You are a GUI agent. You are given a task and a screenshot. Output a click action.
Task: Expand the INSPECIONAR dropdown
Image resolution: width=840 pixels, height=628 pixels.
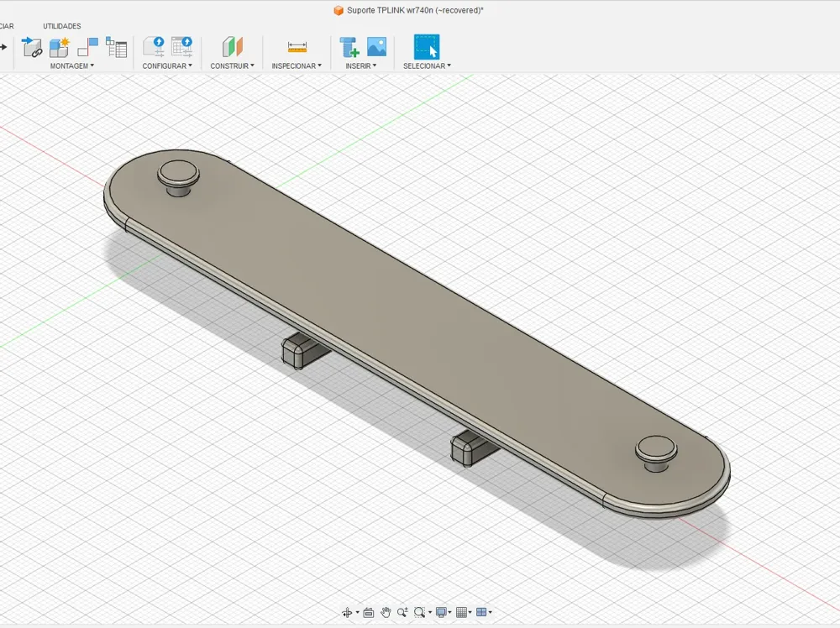297,65
